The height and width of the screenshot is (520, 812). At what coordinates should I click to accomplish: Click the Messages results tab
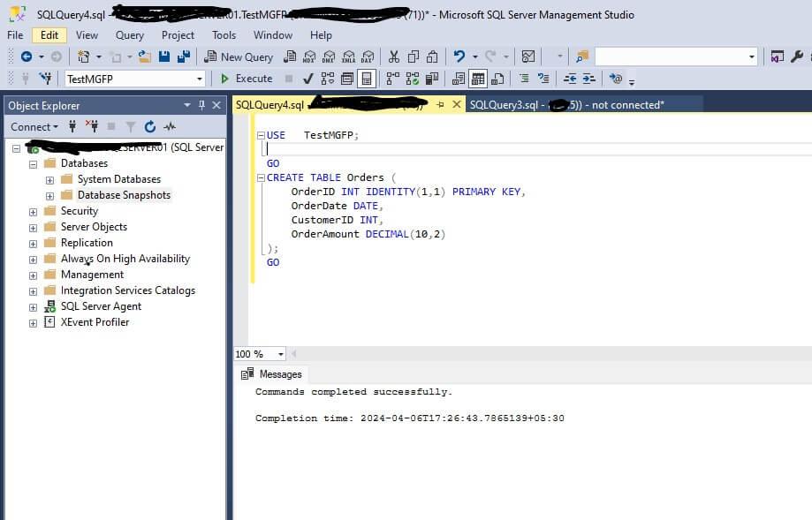280,374
